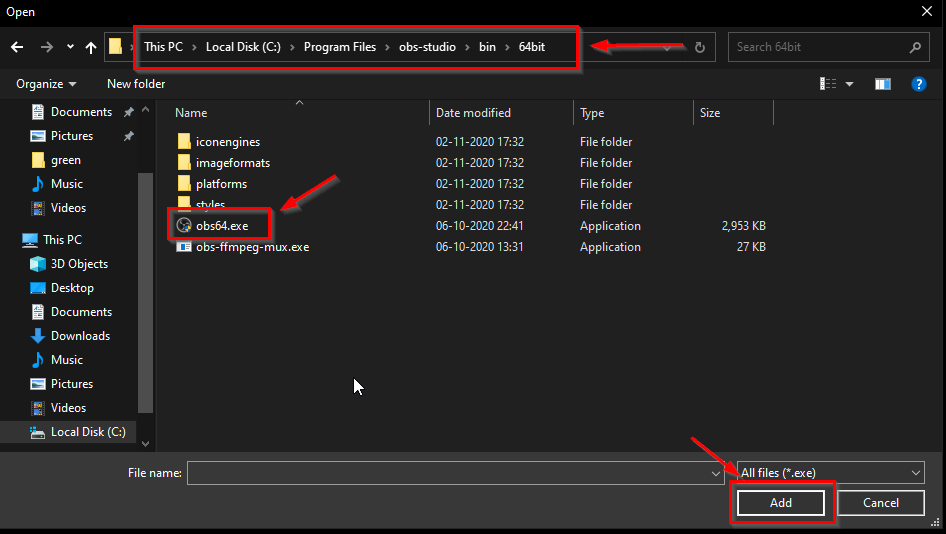
Task: Click the Add button
Action: click(781, 503)
